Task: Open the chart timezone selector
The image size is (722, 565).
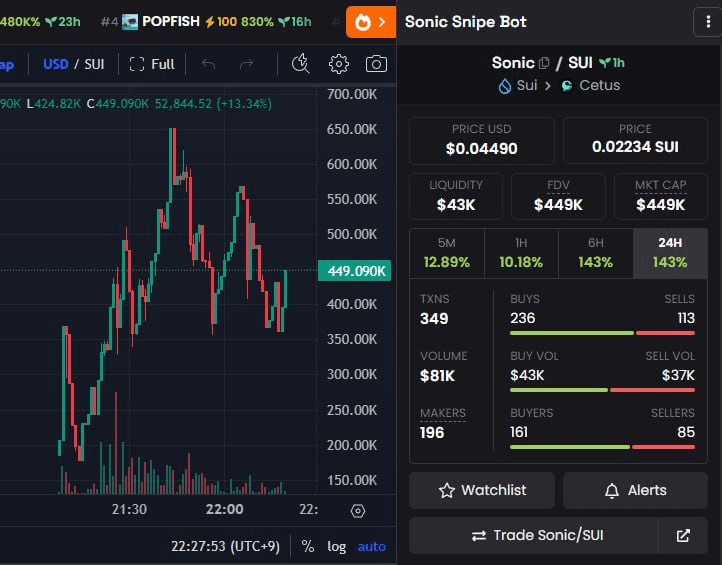Action: pyautogui.click(x=228, y=546)
